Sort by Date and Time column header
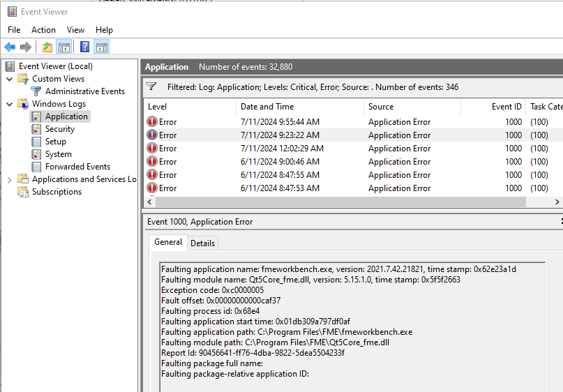563x392 pixels. click(x=300, y=107)
